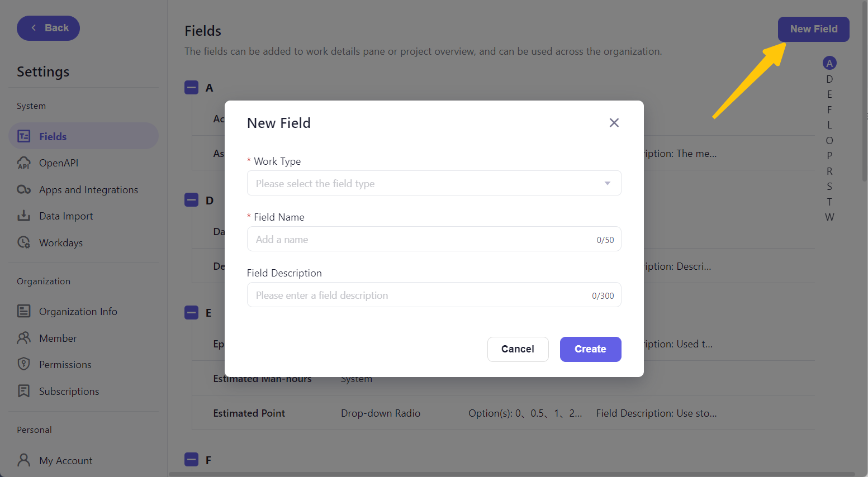Image resolution: width=868 pixels, height=477 pixels.
Task: Open My Account settings
Action: [65, 460]
